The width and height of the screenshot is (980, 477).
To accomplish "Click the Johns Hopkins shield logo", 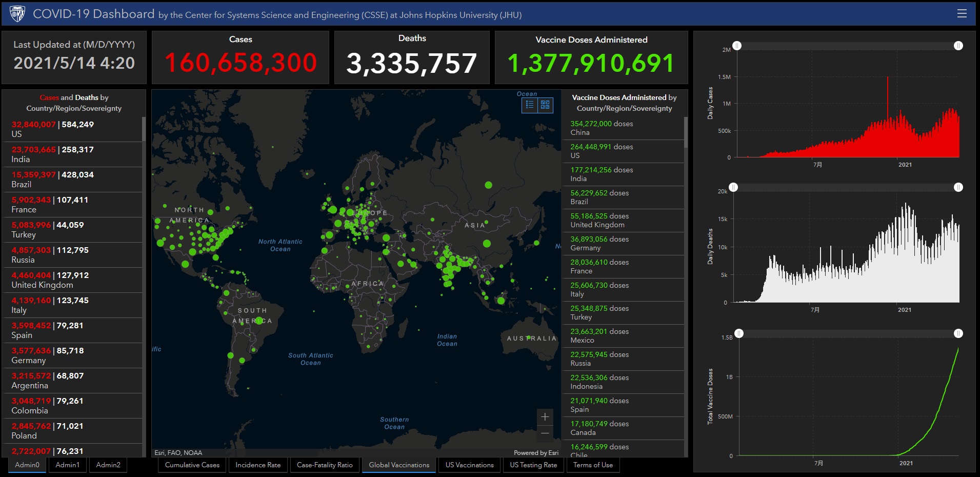I will 17,14.
